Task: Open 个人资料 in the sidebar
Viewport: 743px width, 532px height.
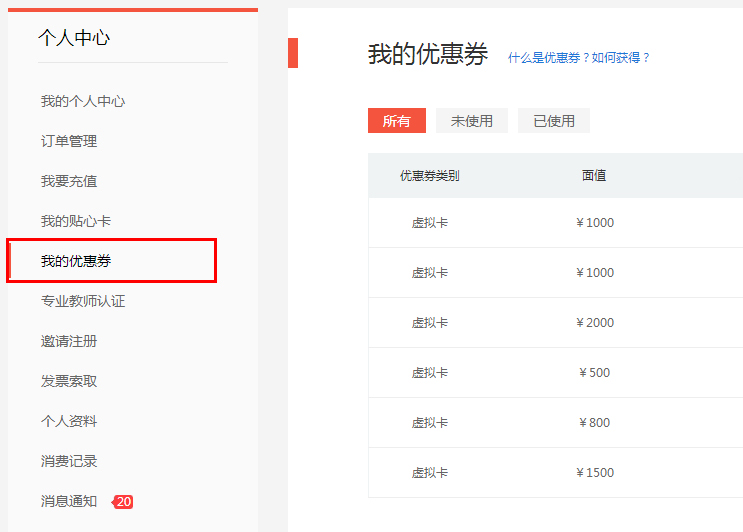Action: pos(69,421)
